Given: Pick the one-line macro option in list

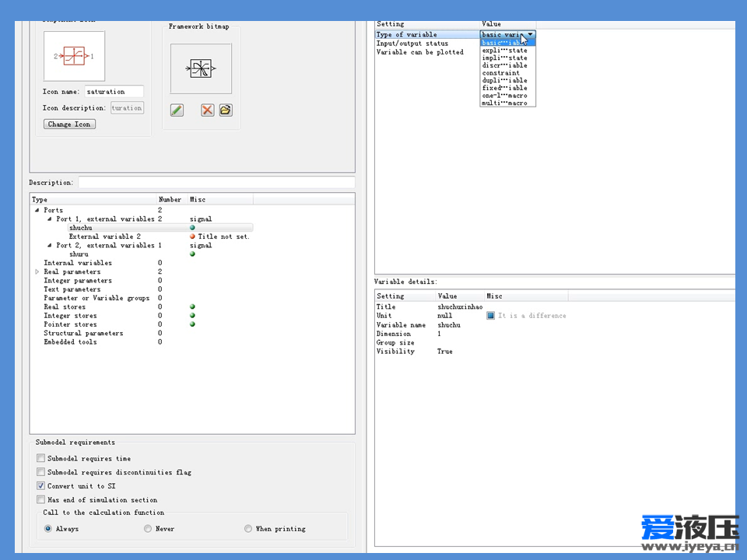Looking at the screenshot, I should click(504, 96).
